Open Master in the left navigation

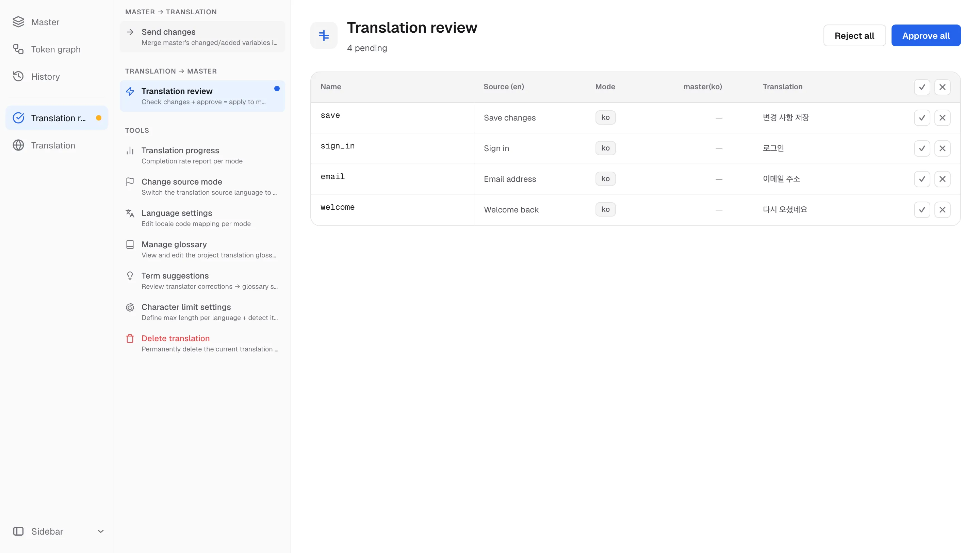pyautogui.click(x=57, y=22)
